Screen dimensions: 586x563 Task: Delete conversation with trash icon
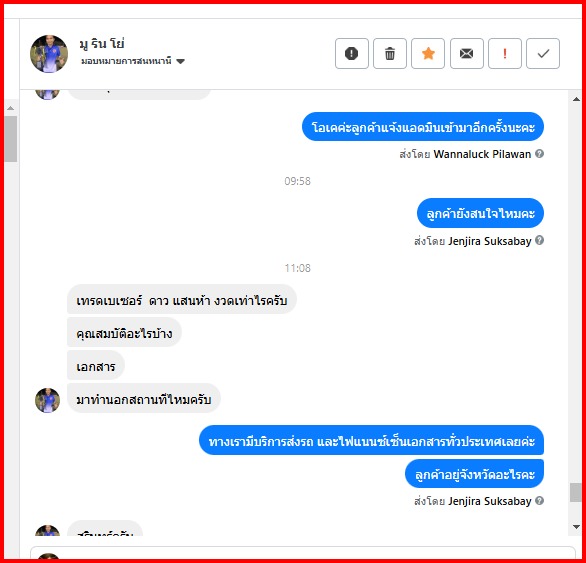390,53
